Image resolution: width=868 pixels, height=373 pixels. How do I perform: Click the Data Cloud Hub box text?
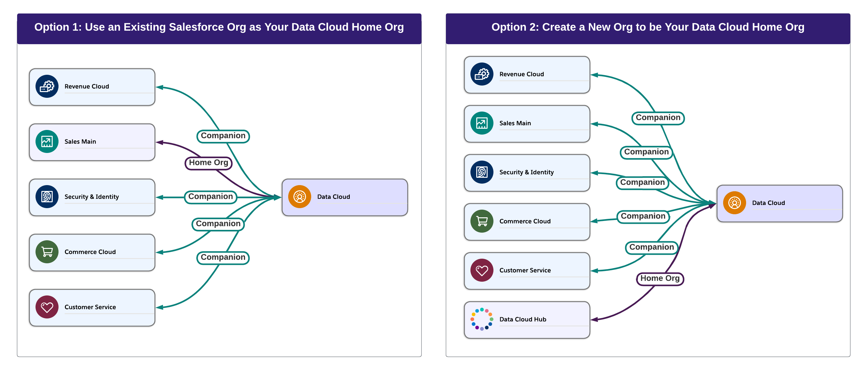coord(523,319)
